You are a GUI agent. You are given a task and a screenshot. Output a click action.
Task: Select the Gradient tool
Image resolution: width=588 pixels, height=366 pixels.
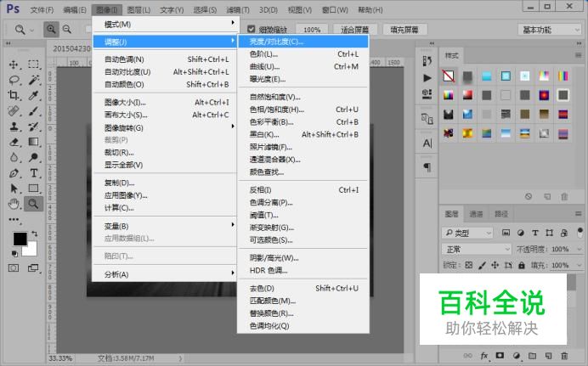click(x=33, y=142)
